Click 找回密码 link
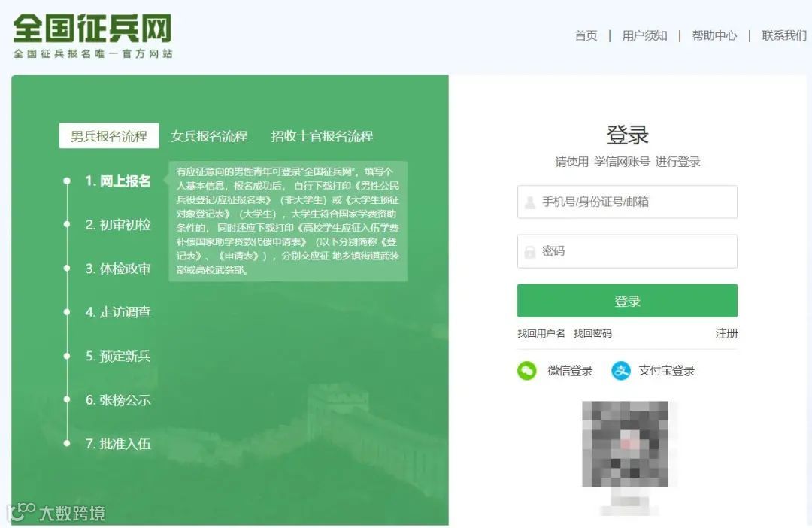The image size is (812, 528). coord(592,333)
